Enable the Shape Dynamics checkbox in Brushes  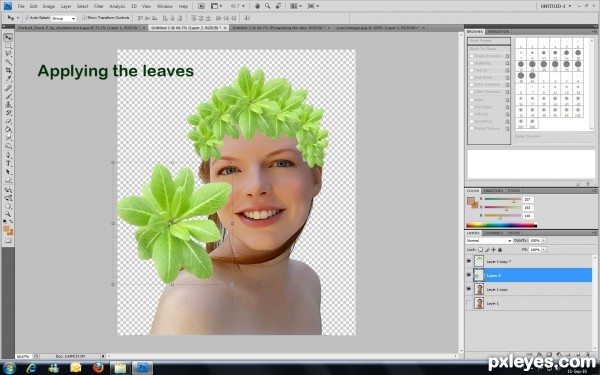(472, 56)
